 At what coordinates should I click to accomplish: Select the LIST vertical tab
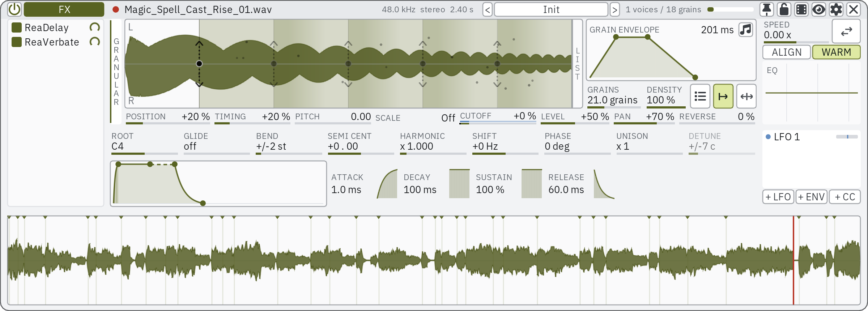coord(578,64)
